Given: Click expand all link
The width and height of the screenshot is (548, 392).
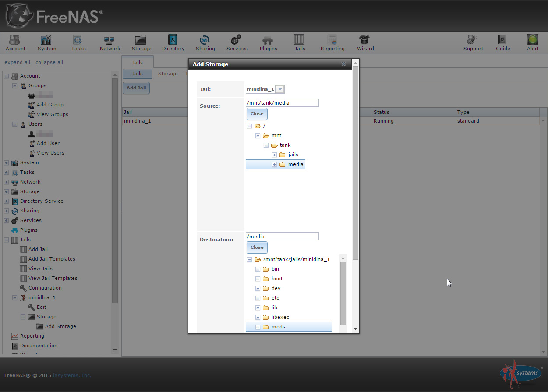Looking at the screenshot, I should pyautogui.click(x=17, y=62).
